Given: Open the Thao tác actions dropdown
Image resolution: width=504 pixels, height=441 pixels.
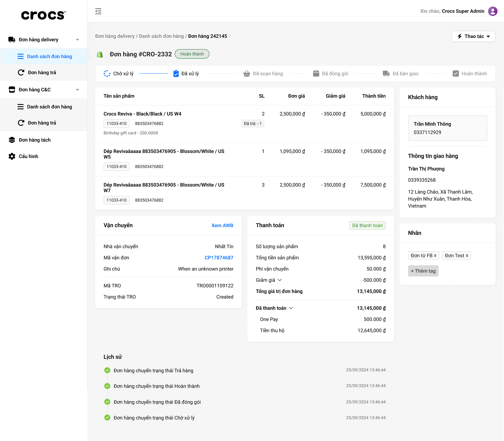Looking at the screenshot, I should (473, 37).
